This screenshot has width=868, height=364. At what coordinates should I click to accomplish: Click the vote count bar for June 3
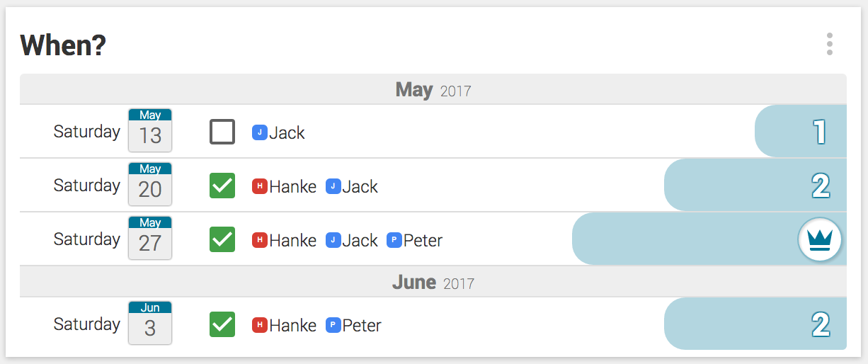coord(755,324)
